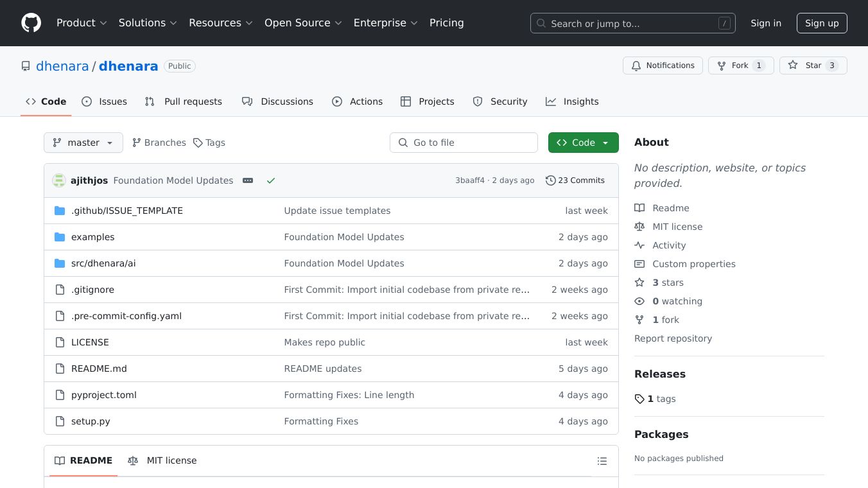Open the Insights tab
The image size is (868, 488).
click(x=572, y=101)
